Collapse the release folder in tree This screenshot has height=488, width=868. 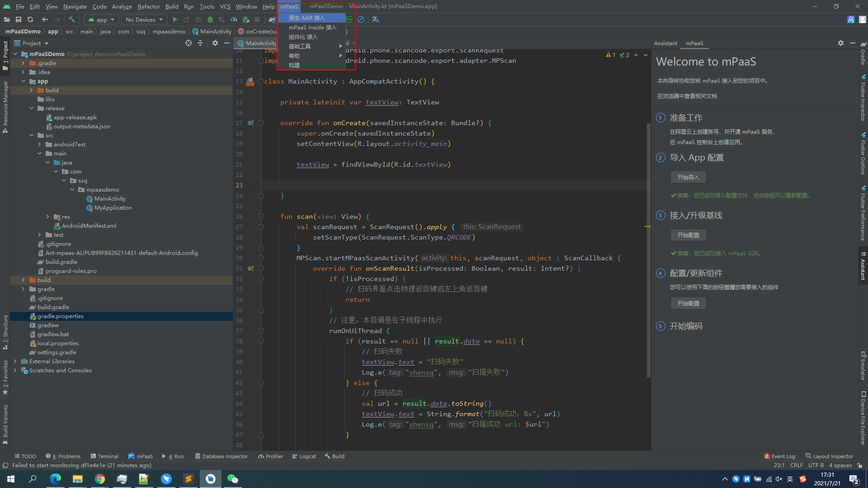tap(31, 108)
